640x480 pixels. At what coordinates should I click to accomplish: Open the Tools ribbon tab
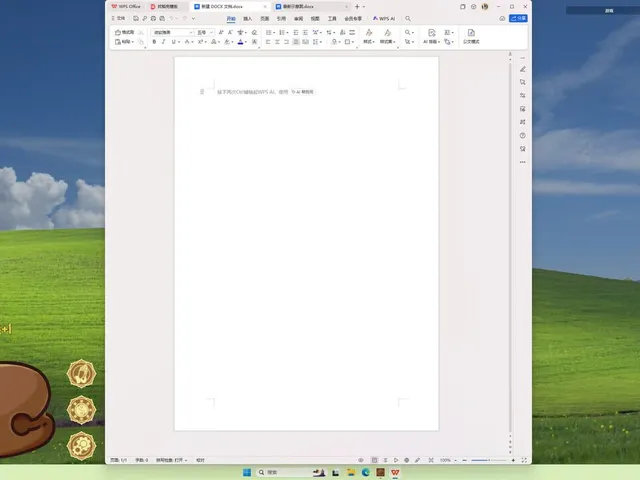[332, 19]
